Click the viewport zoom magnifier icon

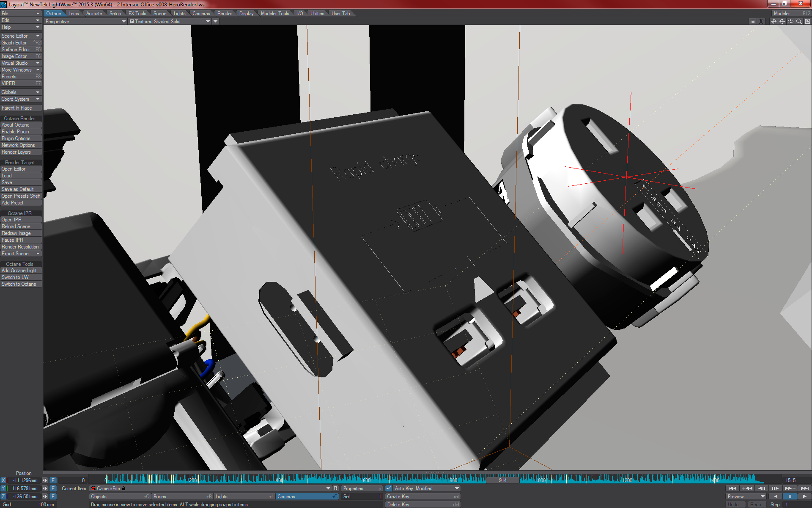coord(799,22)
